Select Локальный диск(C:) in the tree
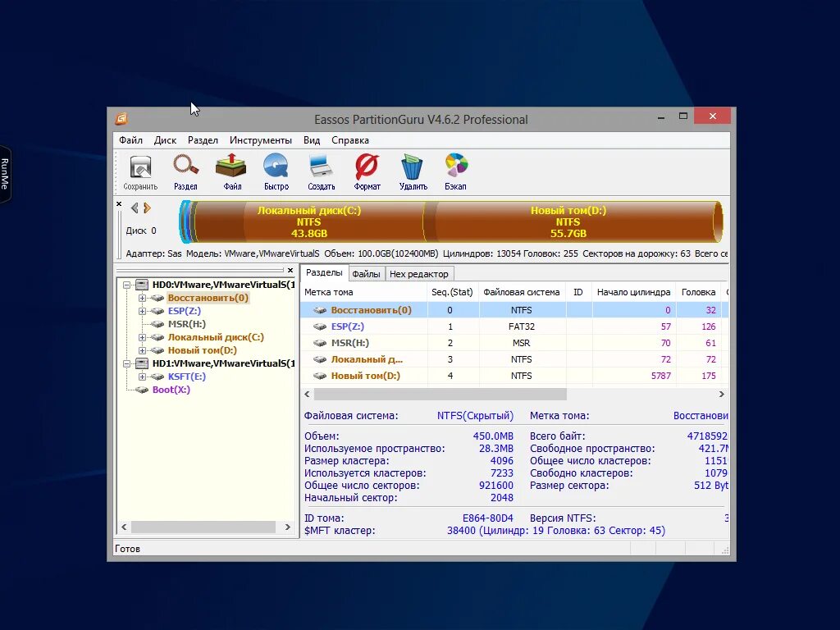 pyautogui.click(x=216, y=337)
